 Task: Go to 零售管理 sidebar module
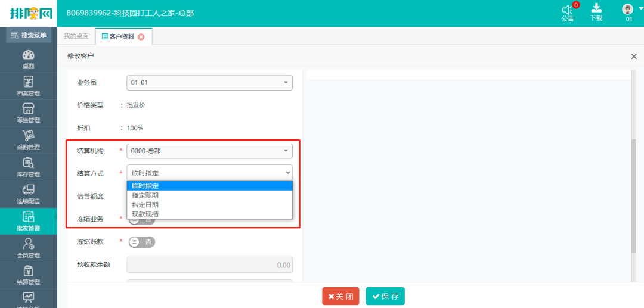point(28,113)
